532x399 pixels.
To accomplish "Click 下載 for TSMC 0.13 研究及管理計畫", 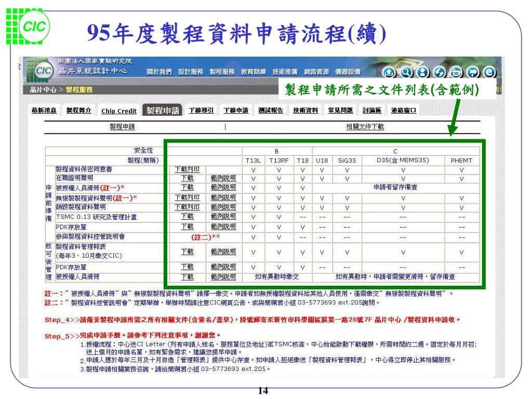I will coord(187,216).
